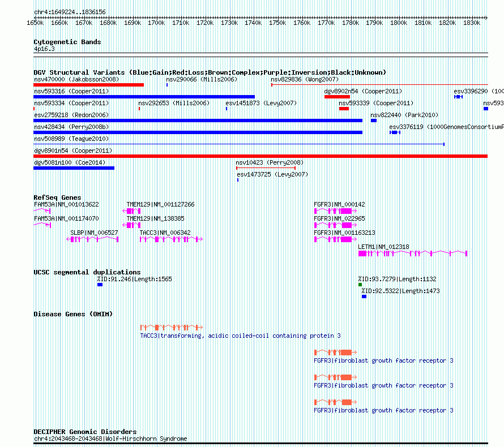Select the nsv593339 (Cooper2011) red bar
This screenshot has width=504, height=447.
click(344, 109)
